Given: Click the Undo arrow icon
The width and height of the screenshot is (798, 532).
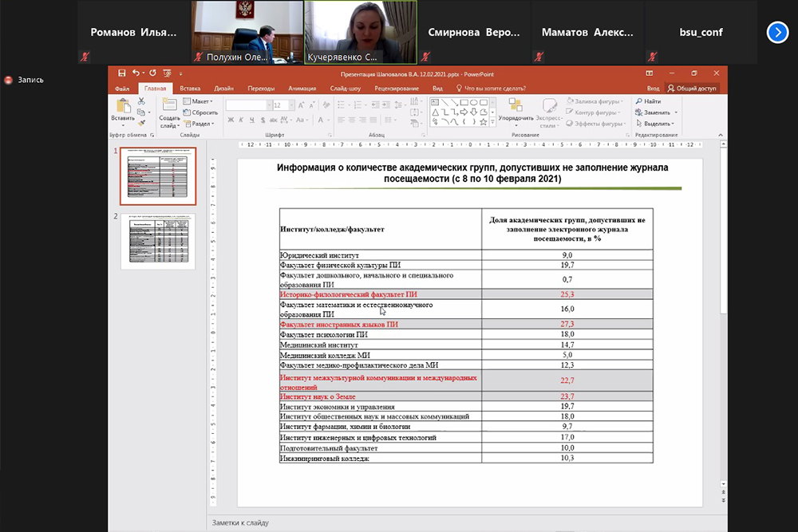Looking at the screenshot, I should 136,73.
